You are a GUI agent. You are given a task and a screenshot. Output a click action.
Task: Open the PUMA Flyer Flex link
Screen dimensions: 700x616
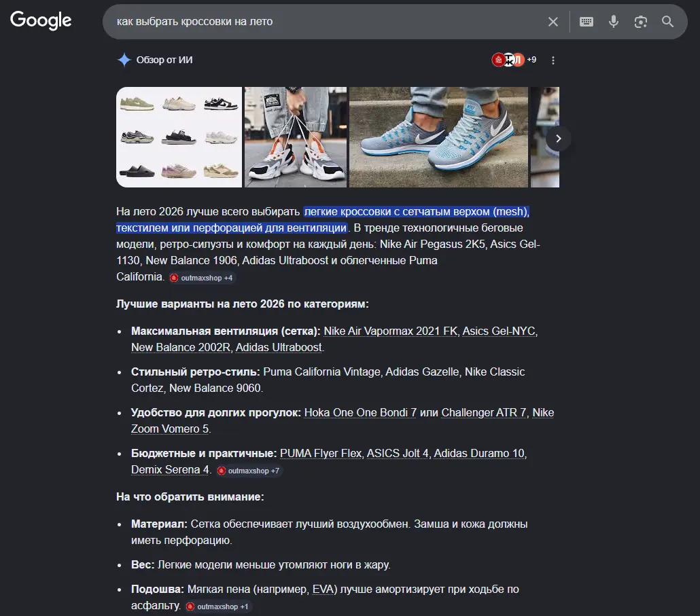[x=321, y=453]
